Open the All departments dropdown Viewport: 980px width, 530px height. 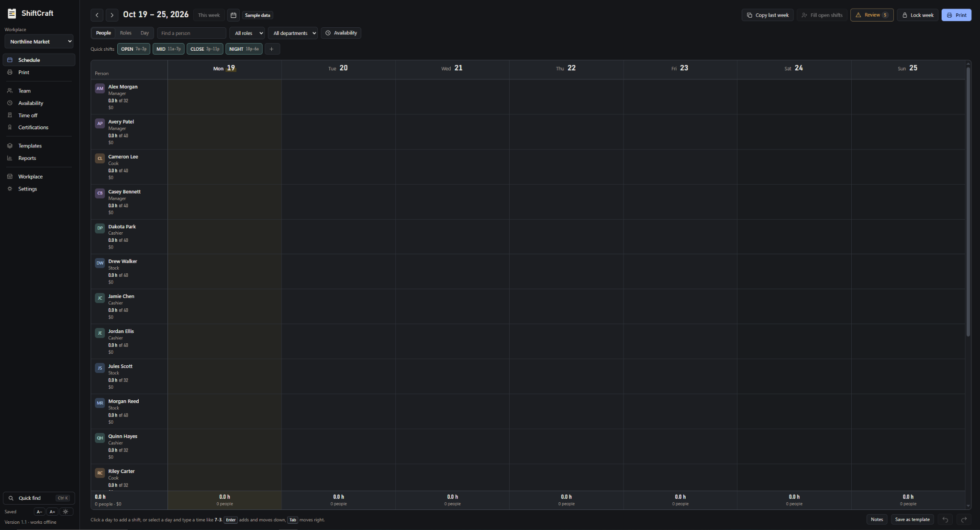pyautogui.click(x=293, y=33)
